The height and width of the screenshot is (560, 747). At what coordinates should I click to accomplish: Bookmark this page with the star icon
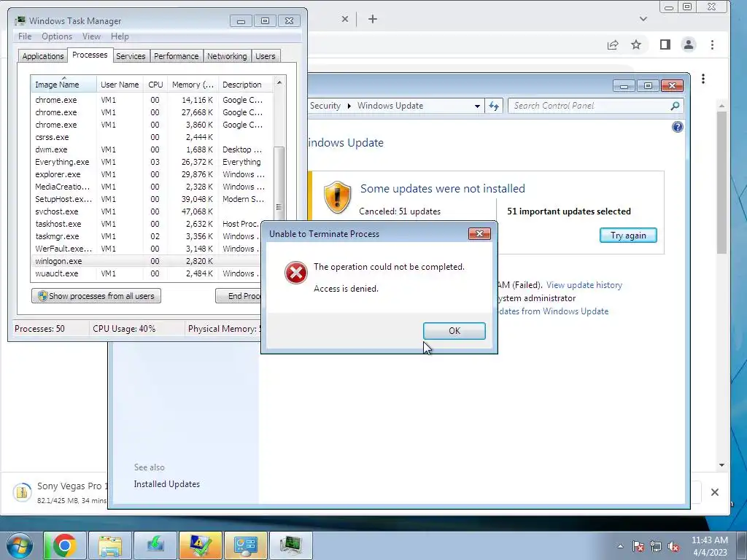pyautogui.click(x=636, y=44)
